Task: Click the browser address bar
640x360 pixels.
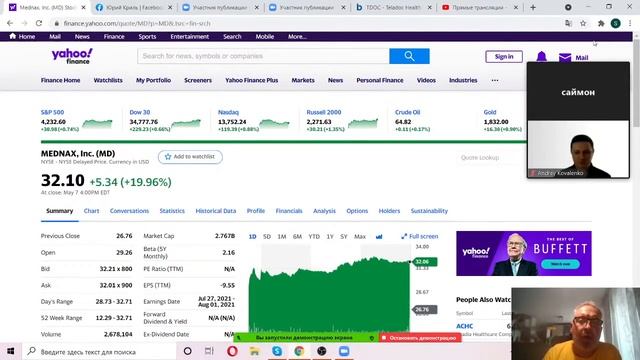Action: tap(306, 23)
